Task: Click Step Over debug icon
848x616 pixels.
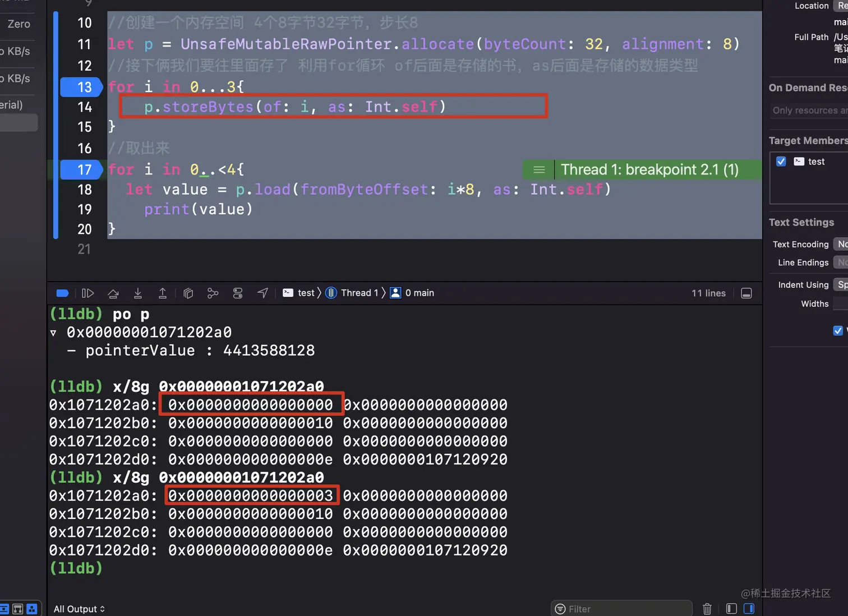Action: tap(113, 293)
